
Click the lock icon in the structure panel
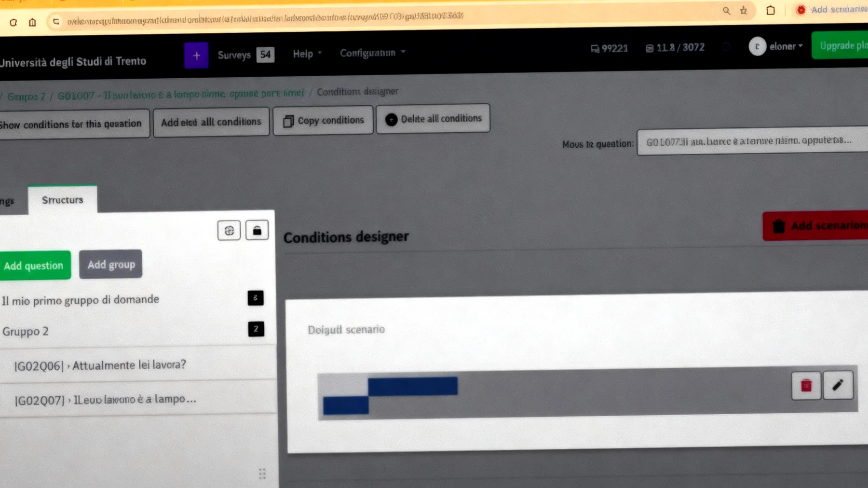(257, 231)
